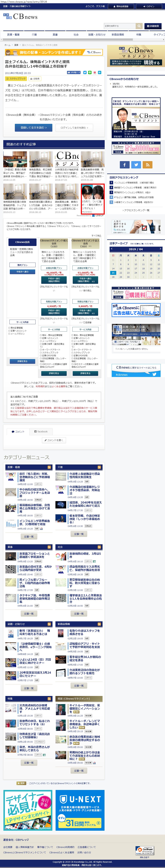Open 薬事 in navigation menu

coord(55,35)
